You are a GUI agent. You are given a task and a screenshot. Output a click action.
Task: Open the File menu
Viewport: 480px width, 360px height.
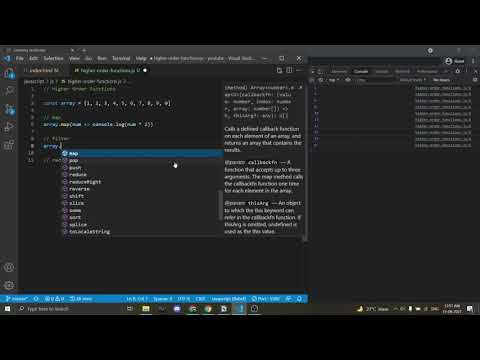[x=20, y=58]
